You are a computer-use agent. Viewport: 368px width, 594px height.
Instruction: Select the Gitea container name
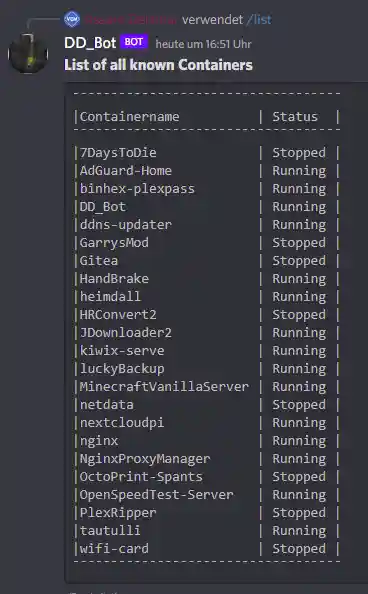pos(99,261)
